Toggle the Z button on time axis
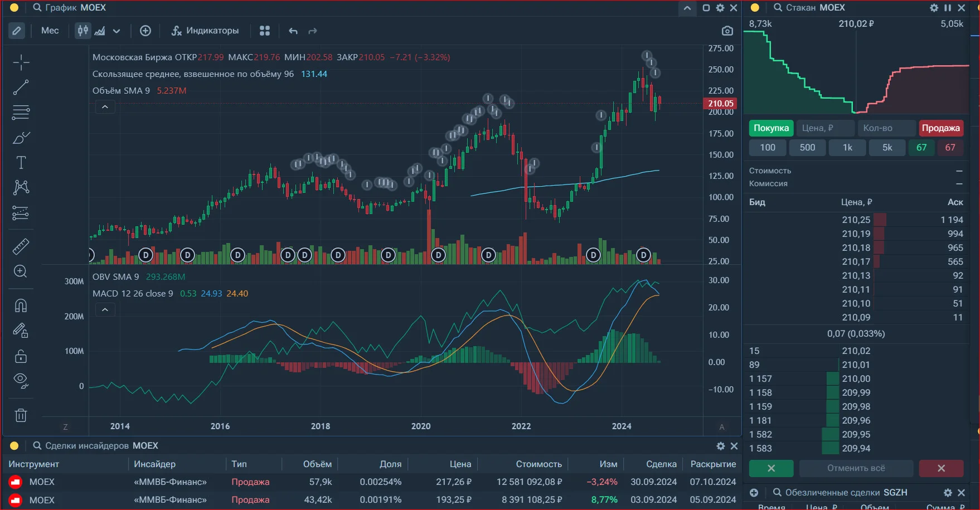The width and height of the screenshot is (980, 510). [x=65, y=427]
